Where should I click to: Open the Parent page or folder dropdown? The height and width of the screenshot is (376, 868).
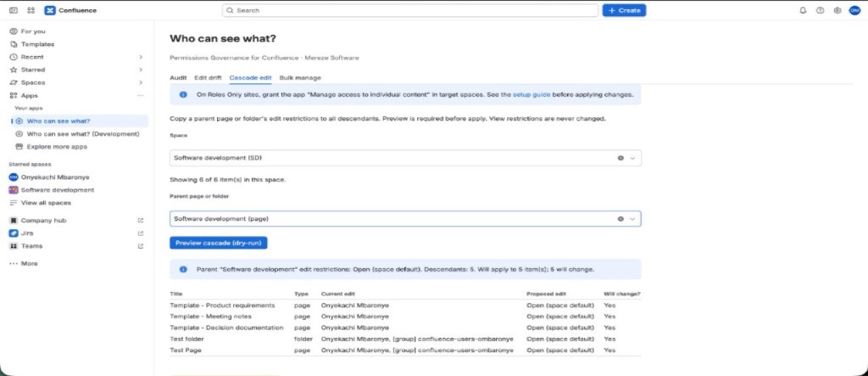tap(405, 219)
